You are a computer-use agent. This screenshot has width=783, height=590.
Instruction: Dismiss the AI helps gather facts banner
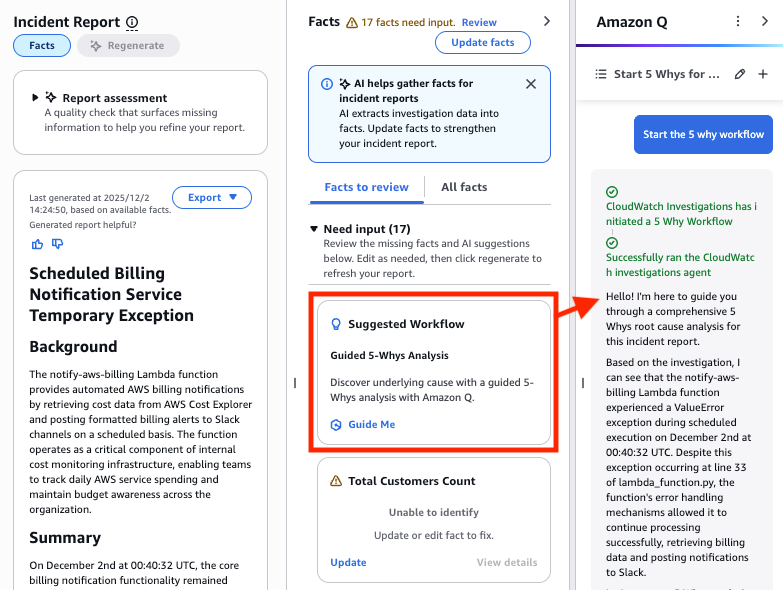pyautogui.click(x=531, y=84)
